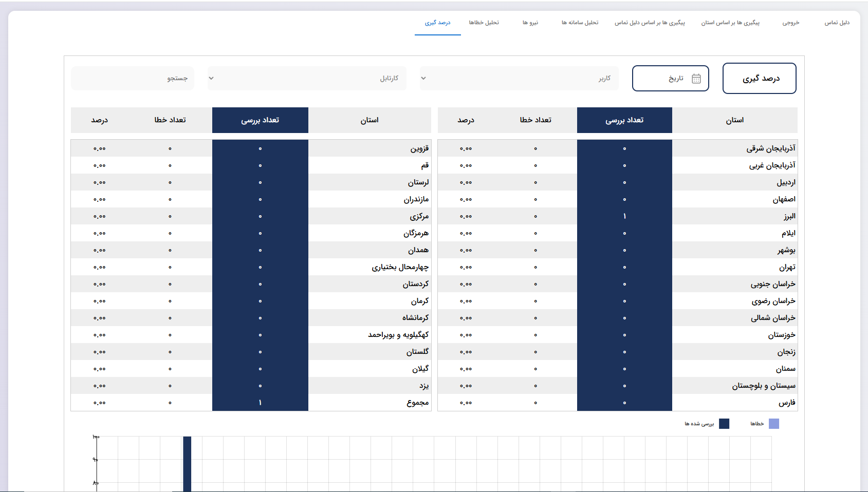Click the right table's درصد header

click(466, 120)
